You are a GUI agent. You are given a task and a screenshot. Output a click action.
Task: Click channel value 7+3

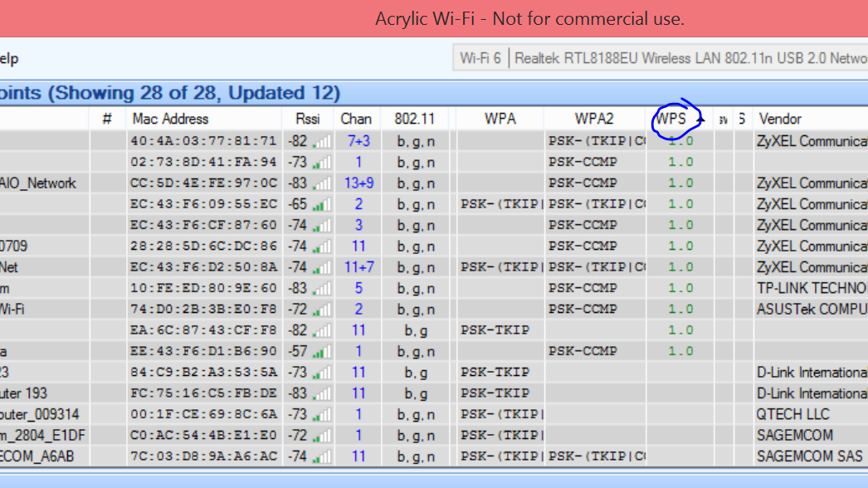coord(358,141)
